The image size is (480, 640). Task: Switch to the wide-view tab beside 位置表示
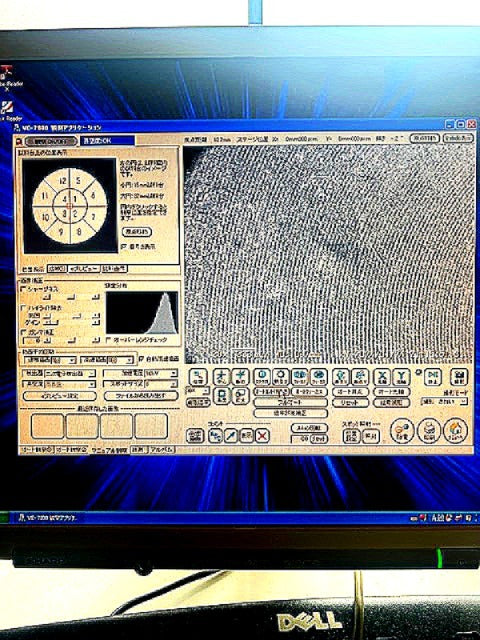[x=57, y=269]
